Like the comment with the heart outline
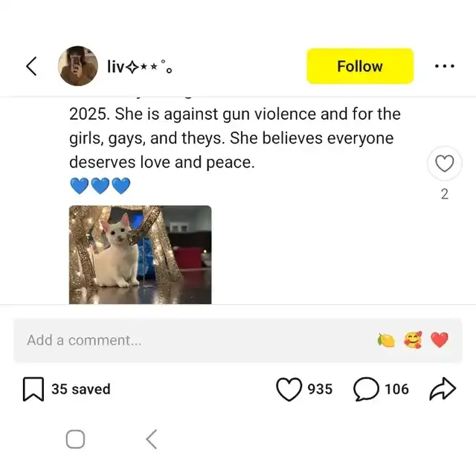 pyautogui.click(x=445, y=164)
